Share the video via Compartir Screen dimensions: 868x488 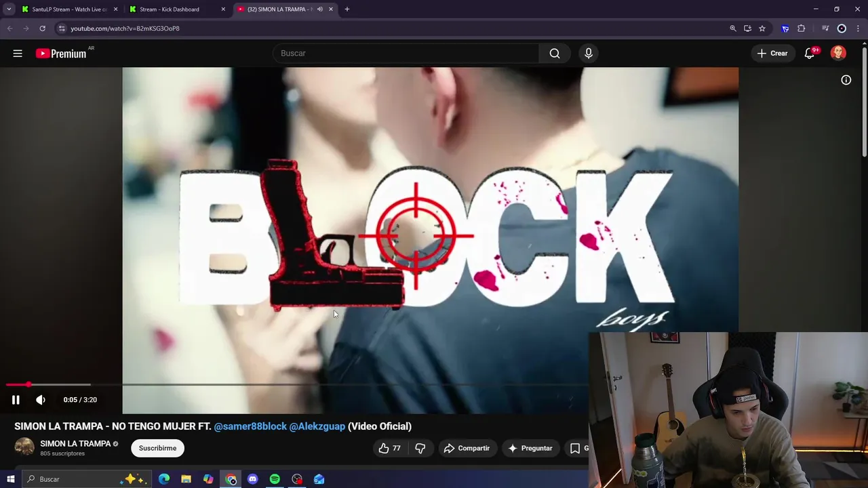(x=467, y=448)
